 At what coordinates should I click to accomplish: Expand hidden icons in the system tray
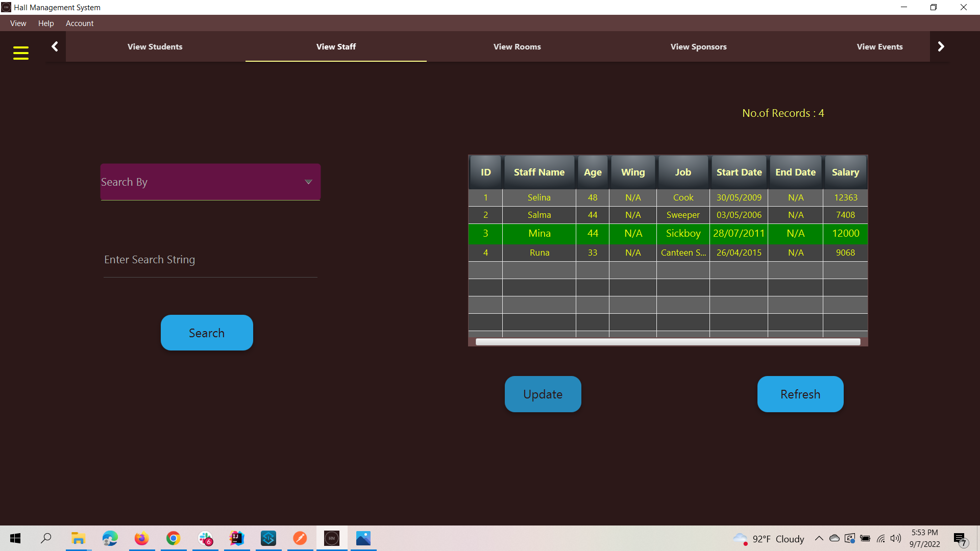819,538
